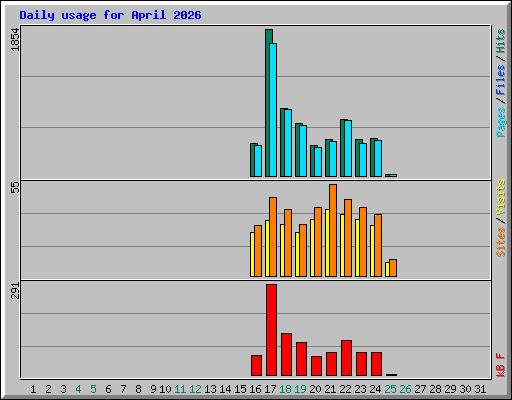Click the x-axis day label 15

tap(240, 389)
